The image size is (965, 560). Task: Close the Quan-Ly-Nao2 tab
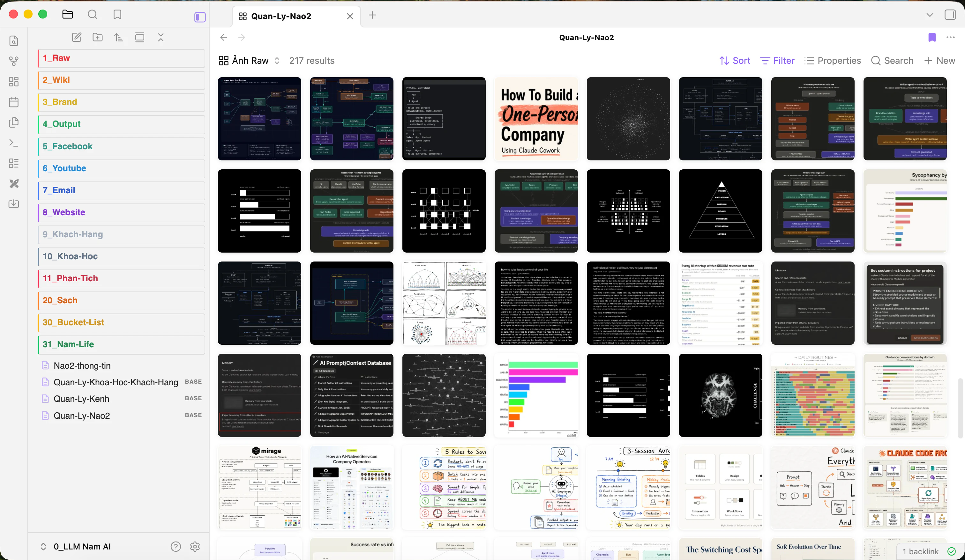(350, 16)
